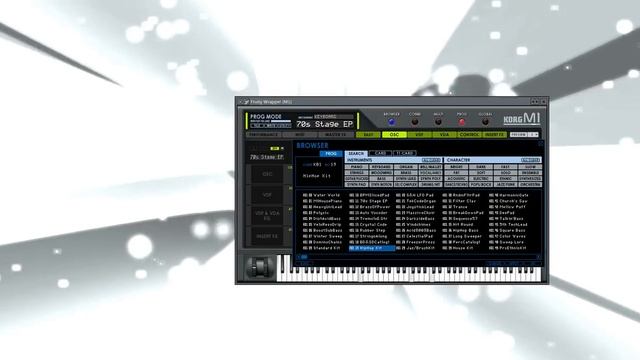The height and width of the screenshot is (360, 640).
Task: Toggle the STRINGS instrument filter
Action: pyautogui.click(x=357, y=173)
